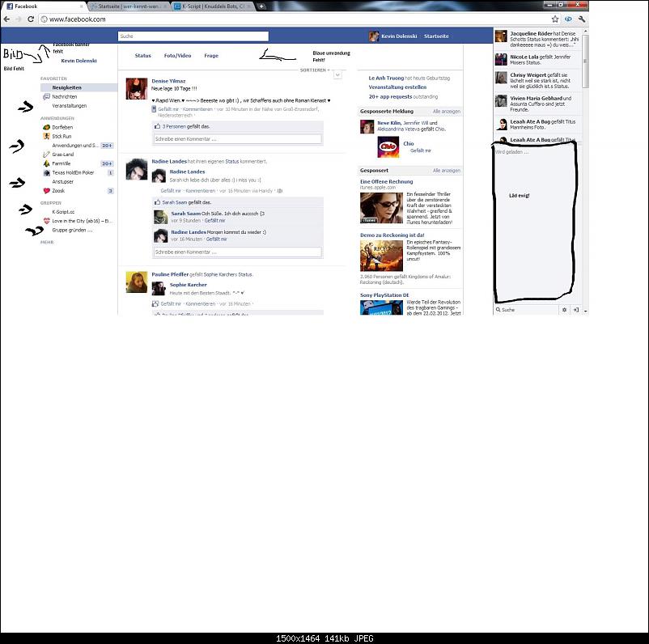Choose the Foto/Video composer tab
Viewport: 649px width, 644px height.
point(177,56)
